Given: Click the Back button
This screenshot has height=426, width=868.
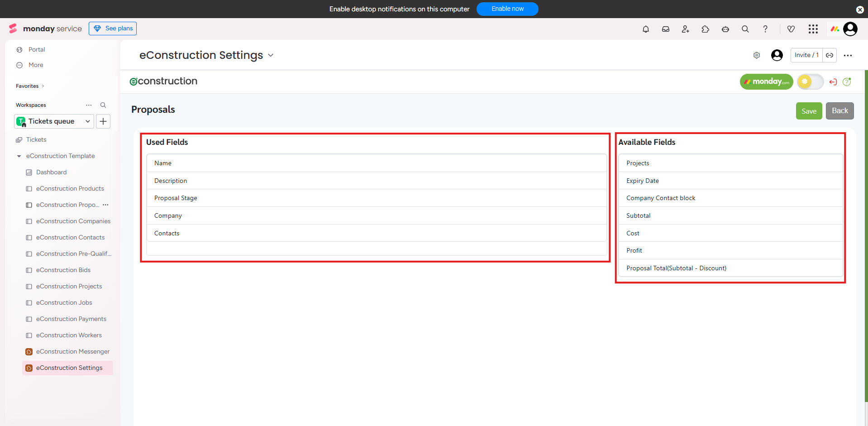Looking at the screenshot, I should click(839, 111).
